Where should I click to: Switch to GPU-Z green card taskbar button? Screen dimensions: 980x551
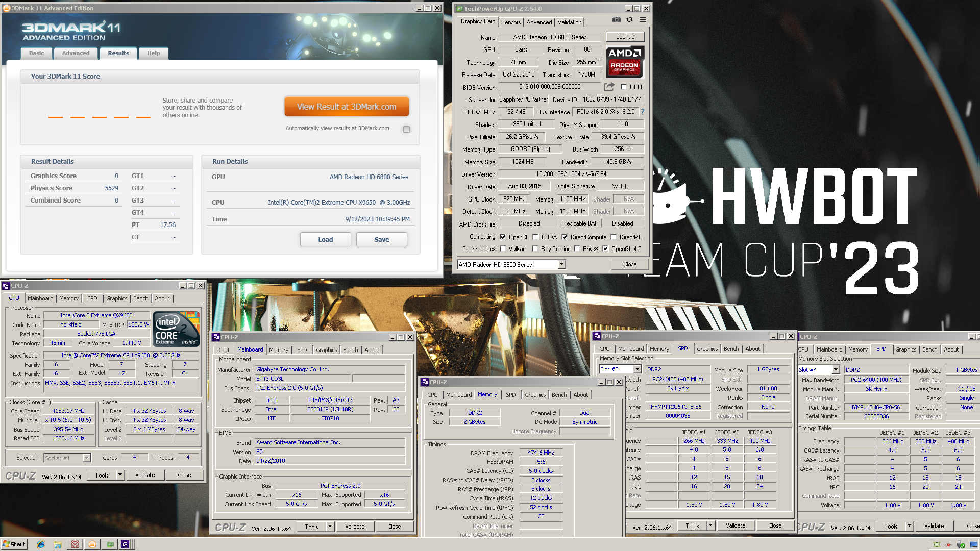(x=110, y=544)
